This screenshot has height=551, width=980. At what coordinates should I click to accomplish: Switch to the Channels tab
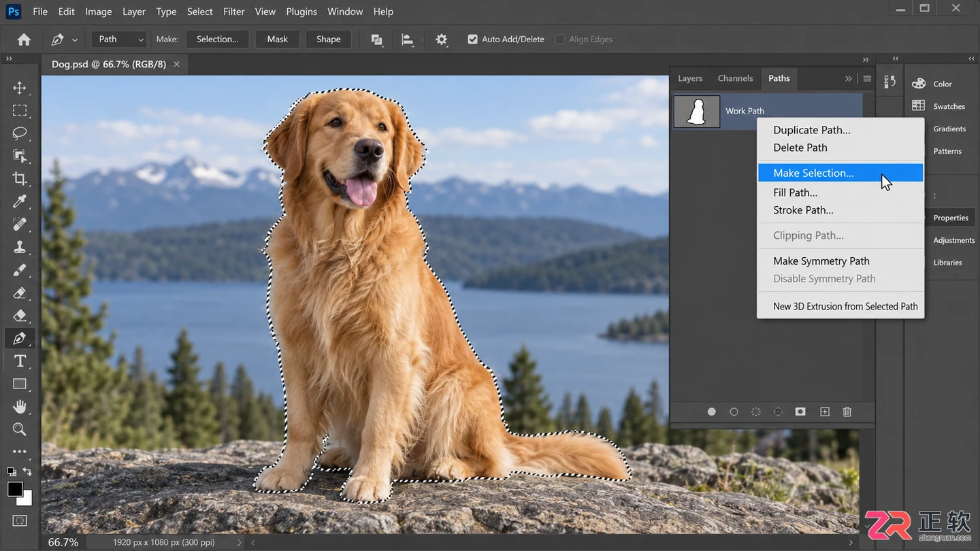735,78
